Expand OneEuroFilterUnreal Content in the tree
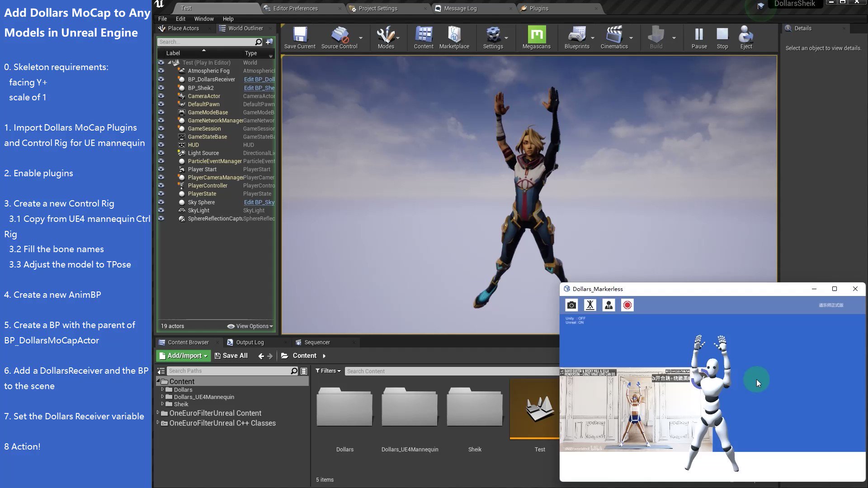Image resolution: width=868 pixels, height=488 pixels. click(158, 413)
